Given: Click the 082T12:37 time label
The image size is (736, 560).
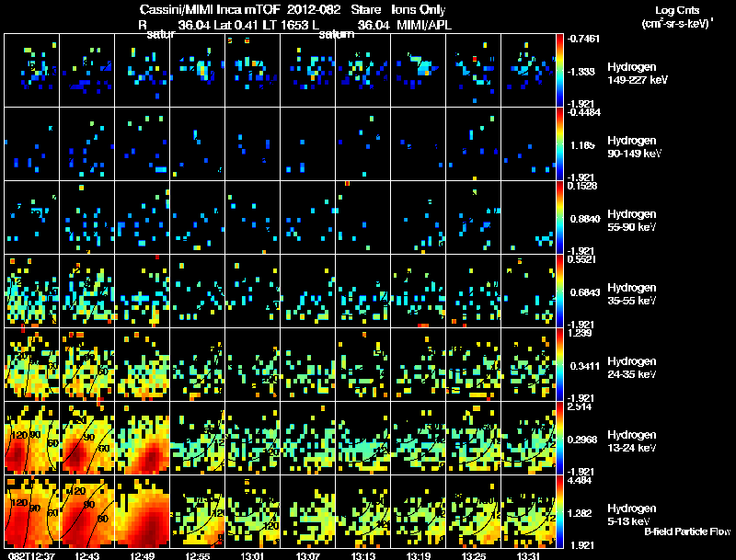Looking at the screenshot, I should (31, 556).
